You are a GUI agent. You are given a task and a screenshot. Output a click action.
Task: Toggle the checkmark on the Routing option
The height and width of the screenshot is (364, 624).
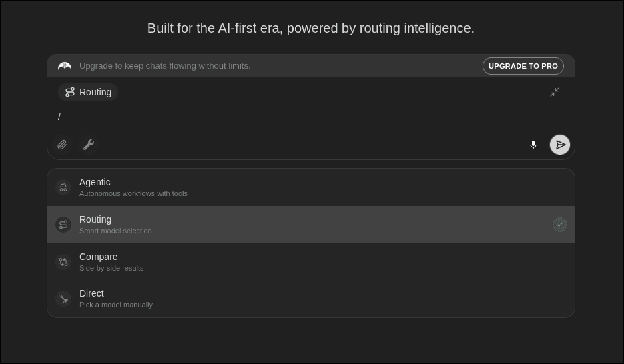coord(559,225)
